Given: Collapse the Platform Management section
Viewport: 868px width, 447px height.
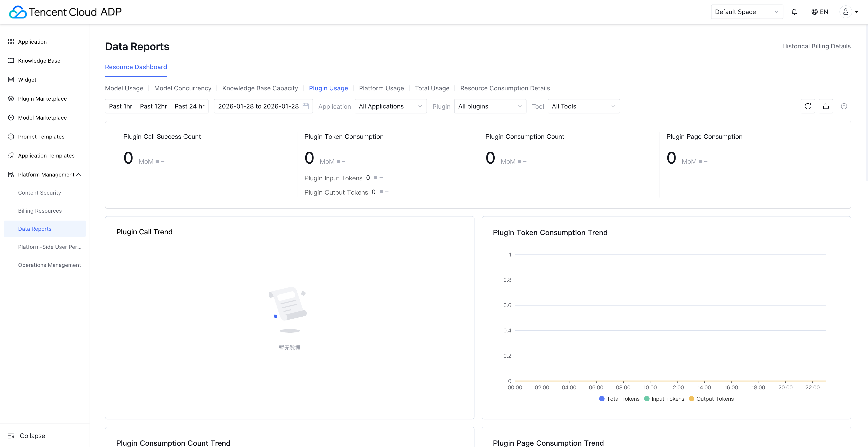Looking at the screenshot, I should pyautogui.click(x=79, y=174).
